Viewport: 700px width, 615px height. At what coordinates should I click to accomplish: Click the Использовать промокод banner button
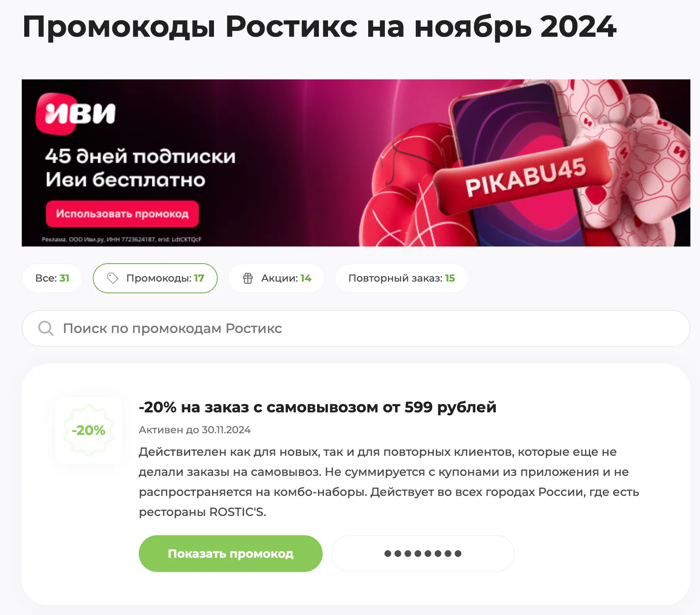122,214
